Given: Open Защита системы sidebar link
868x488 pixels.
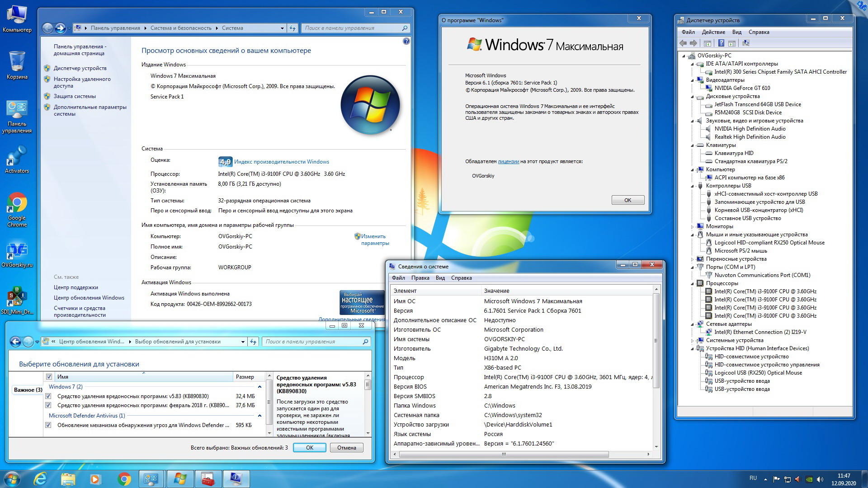Looking at the screenshot, I should pyautogui.click(x=75, y=96).
